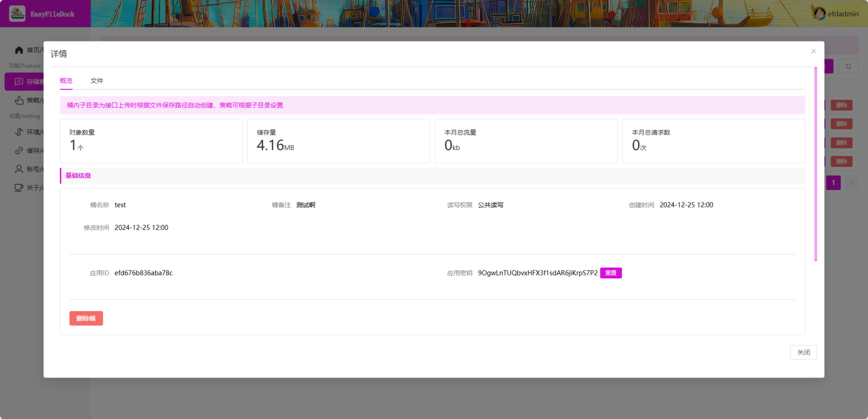Close the 详情 dialog with X icon

813,51
